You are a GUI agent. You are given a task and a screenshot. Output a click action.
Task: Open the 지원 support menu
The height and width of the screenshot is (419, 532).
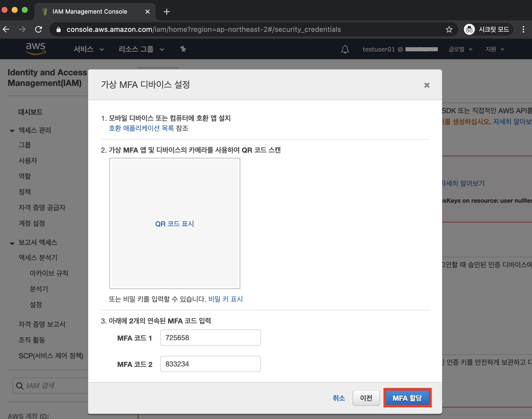(494, 49)
